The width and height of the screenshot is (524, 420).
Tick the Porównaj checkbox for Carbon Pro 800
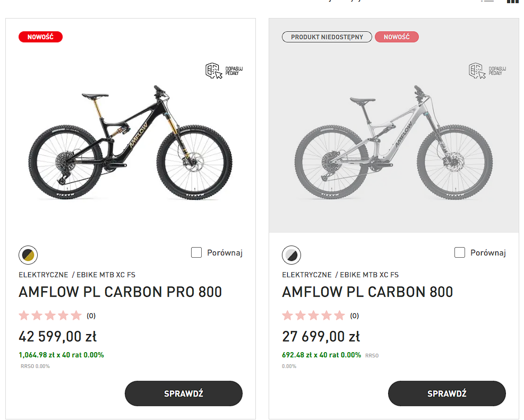coord(196,252)
